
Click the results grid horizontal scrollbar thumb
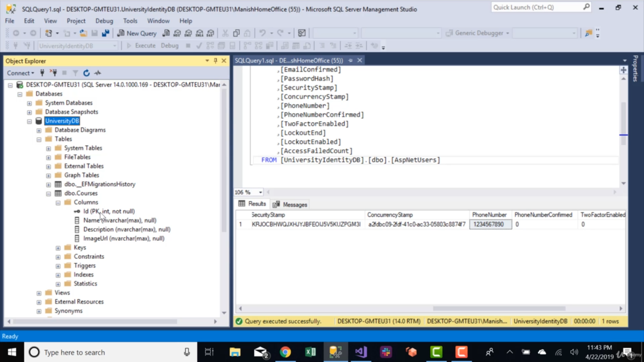click(499, 308)
